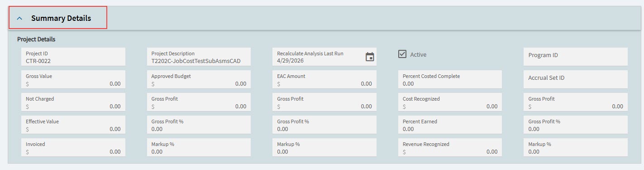Select the Markup % field in EAC column

pos(324,147)
